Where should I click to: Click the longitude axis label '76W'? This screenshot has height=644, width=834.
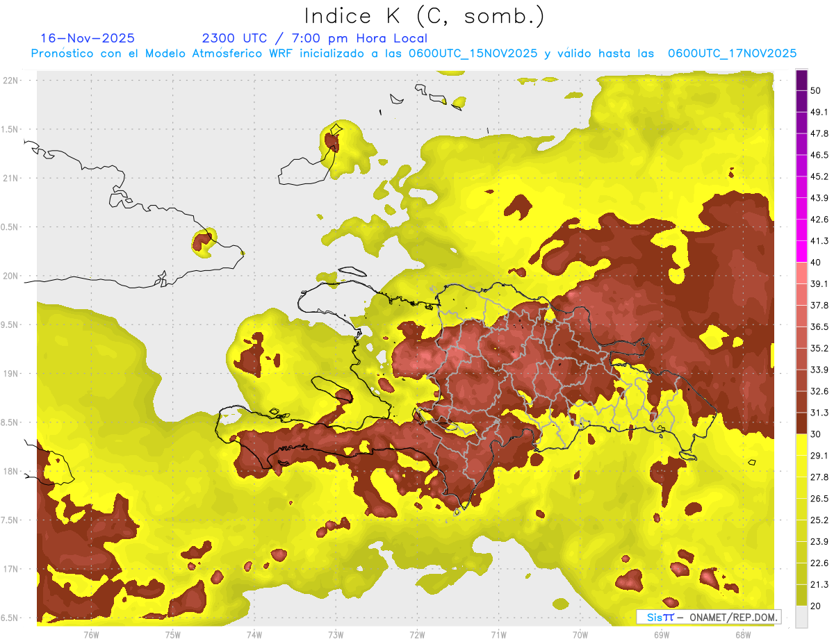tap(91, 634)
